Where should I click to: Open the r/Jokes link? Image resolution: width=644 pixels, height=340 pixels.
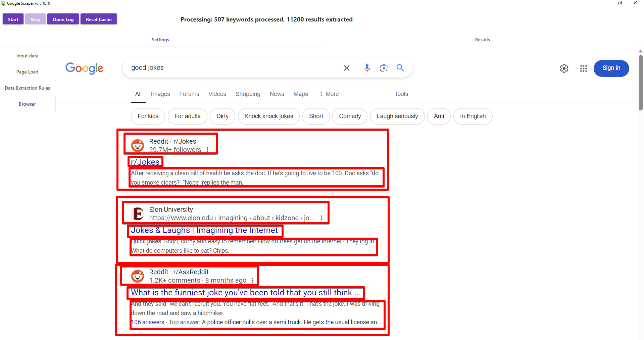[x=145, y=162]
